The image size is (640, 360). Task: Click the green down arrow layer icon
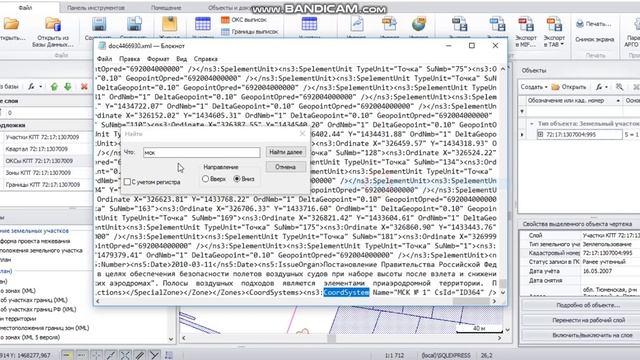click(68, 87)
